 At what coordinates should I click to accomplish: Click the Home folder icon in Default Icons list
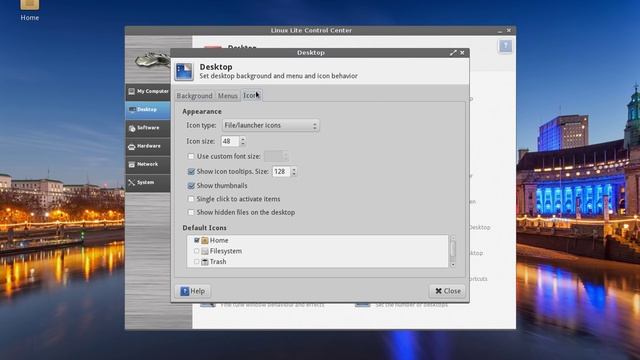pyautogui.click(x=204, y=240)
